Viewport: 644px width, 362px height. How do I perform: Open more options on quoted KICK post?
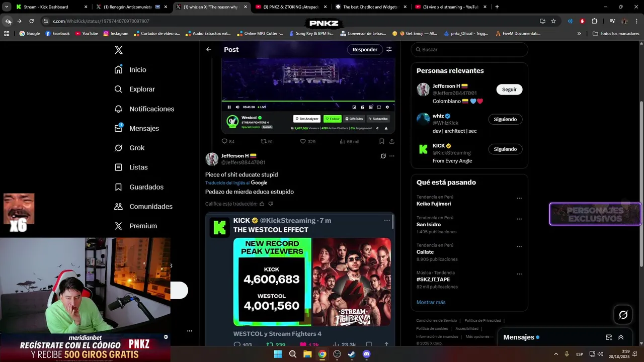387,220
